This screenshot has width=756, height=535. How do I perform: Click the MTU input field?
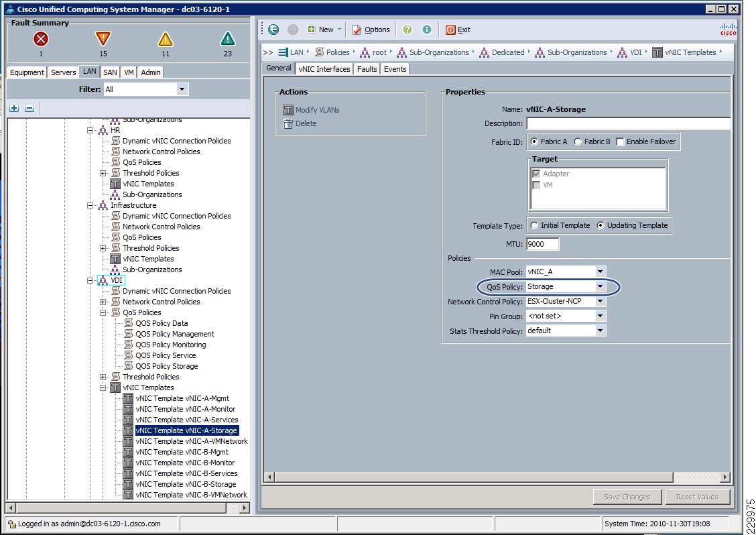point(542,244)
